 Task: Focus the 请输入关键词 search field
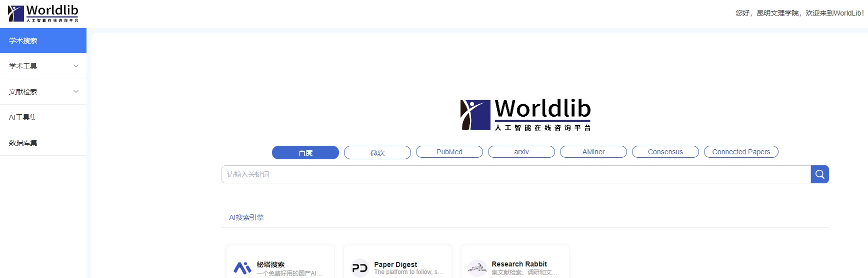516,174
